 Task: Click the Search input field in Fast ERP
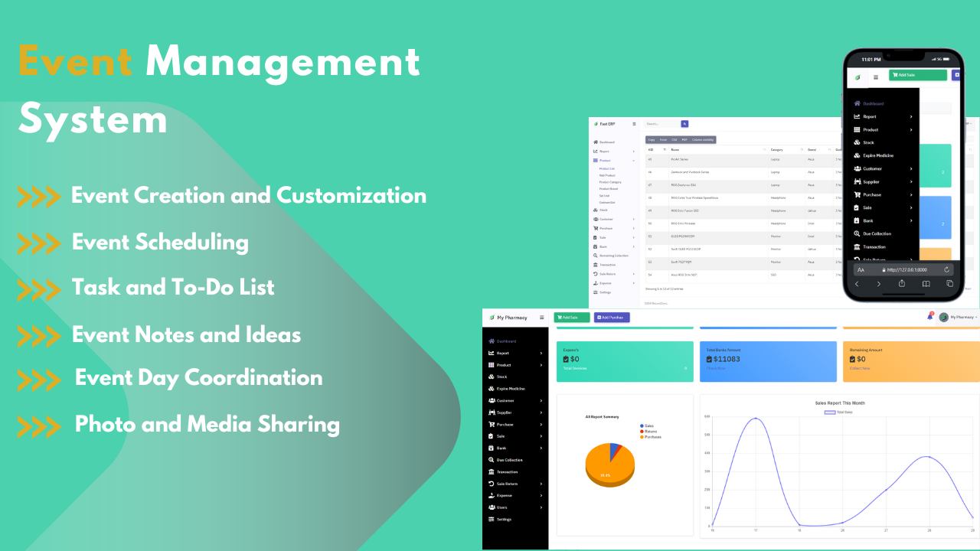(x=662, y=124)
